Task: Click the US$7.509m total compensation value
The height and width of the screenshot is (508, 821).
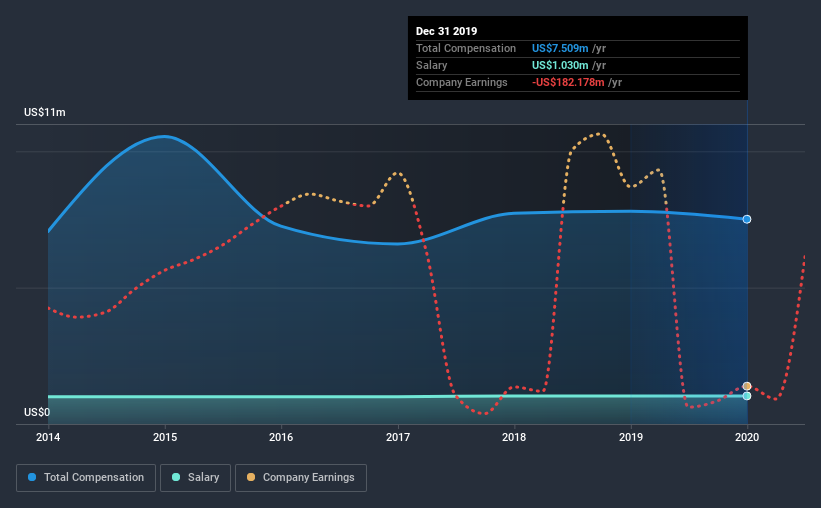Action: click(x=560, y=48)
